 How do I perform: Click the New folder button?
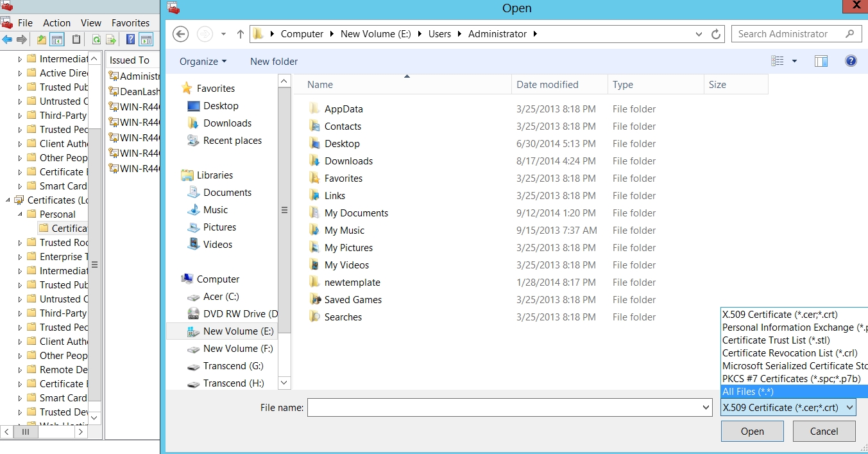274,62
